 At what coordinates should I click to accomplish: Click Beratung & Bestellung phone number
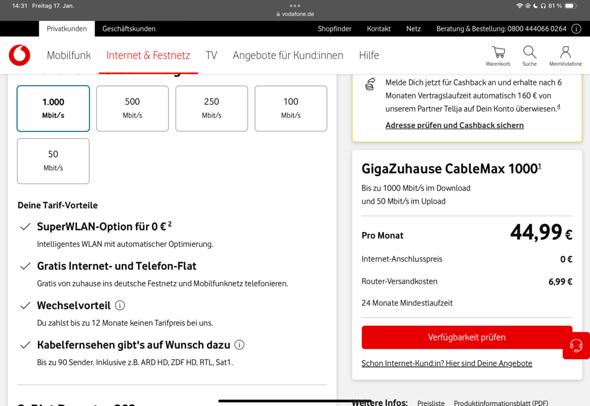501,29
